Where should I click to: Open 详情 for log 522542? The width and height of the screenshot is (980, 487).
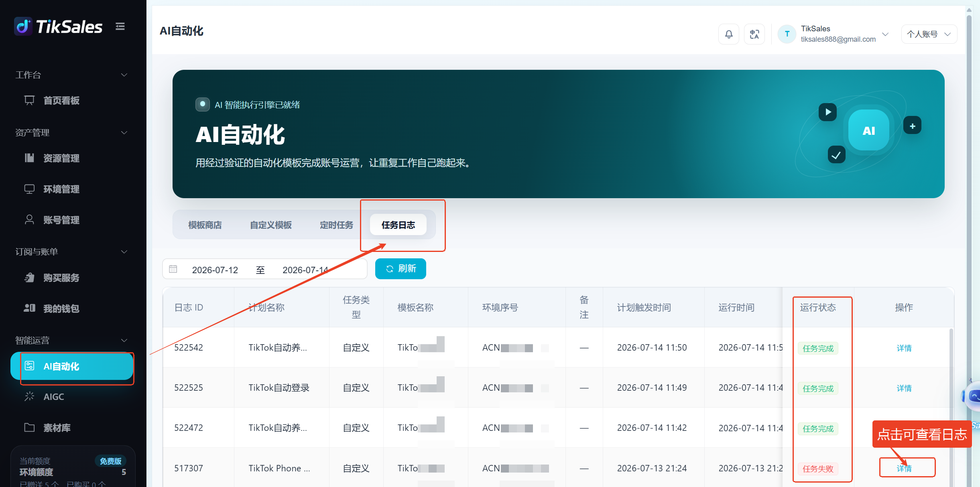pos(904,348)
